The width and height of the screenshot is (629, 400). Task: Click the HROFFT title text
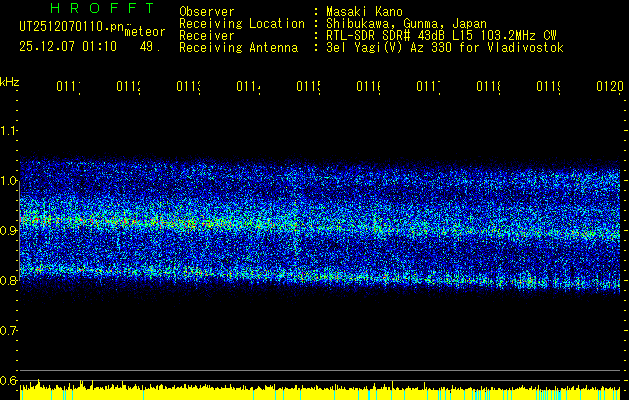[102, 8]
